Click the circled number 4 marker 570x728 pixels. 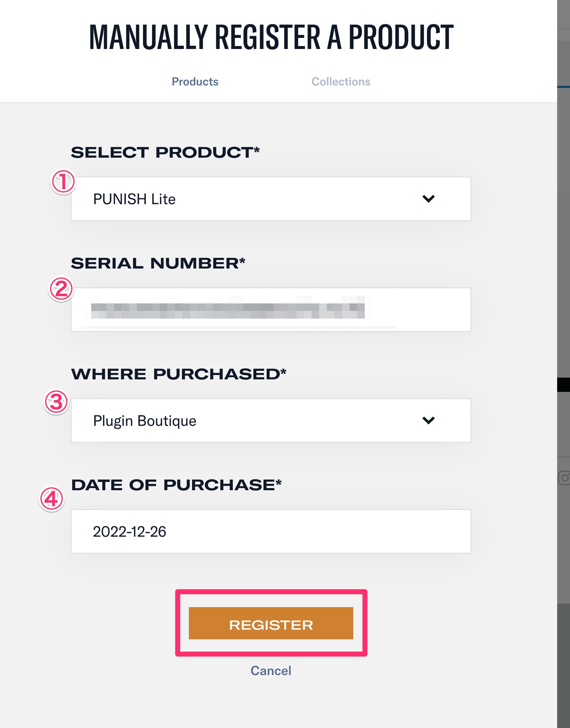click(x=51, y=499)
